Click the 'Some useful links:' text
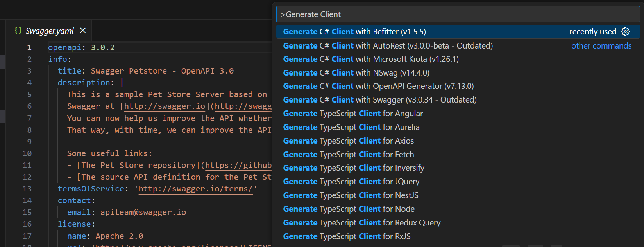The image size is (644, 247). [109, 153]
